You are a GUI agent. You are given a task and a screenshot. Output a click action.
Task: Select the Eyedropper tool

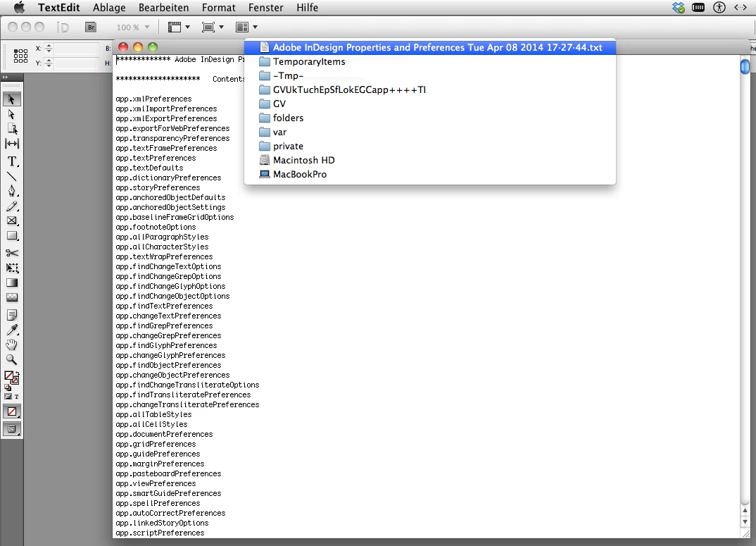click(11, 330)
